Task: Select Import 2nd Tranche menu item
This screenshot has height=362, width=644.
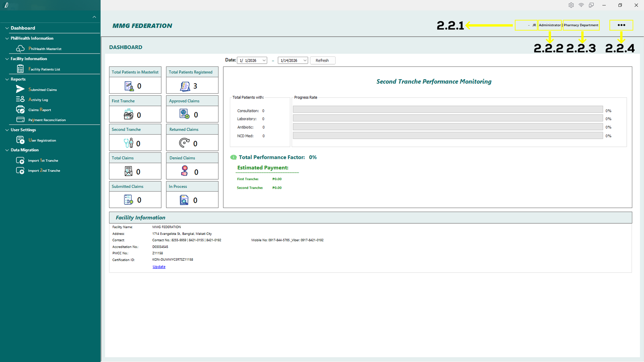Action: (44, 171)
